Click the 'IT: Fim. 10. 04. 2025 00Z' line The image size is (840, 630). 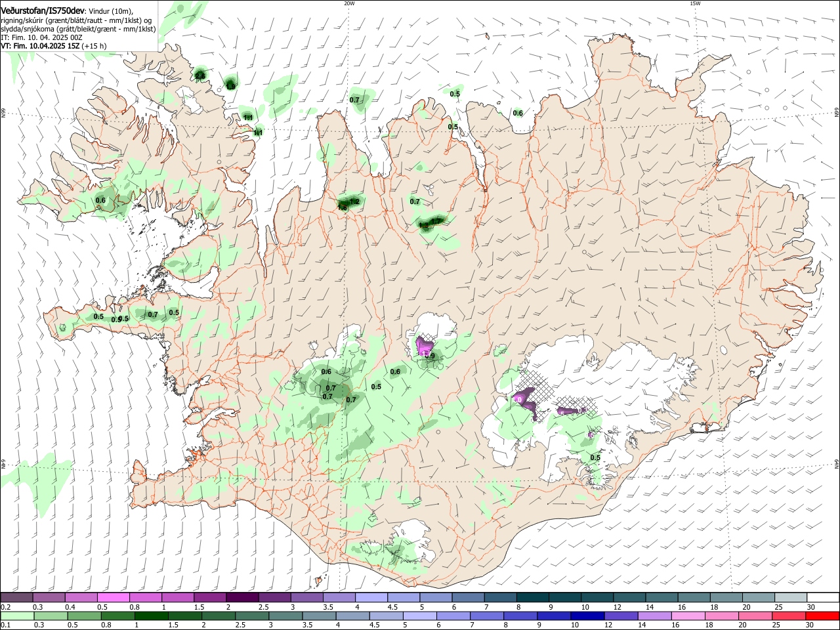[x=41, y=37]
